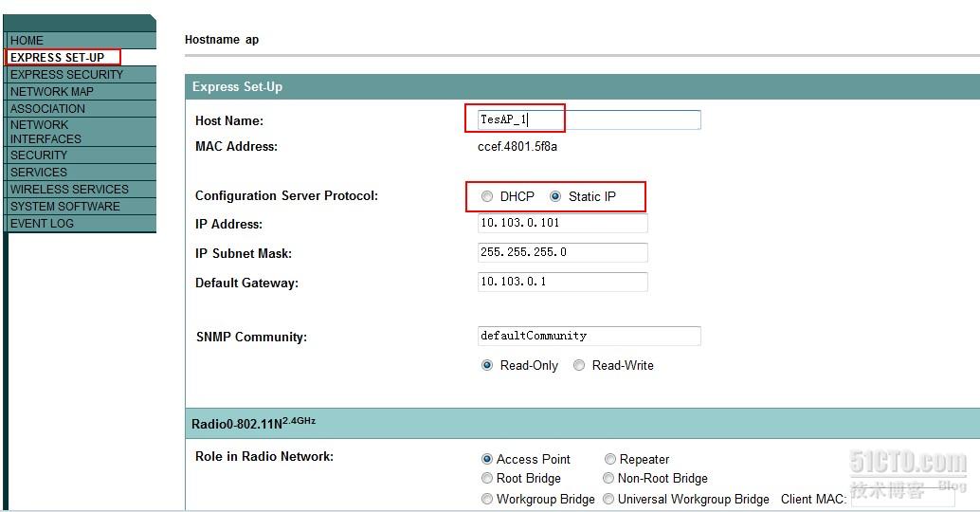Choose Non-Root Bridge radio role

[x=608, y=478]
